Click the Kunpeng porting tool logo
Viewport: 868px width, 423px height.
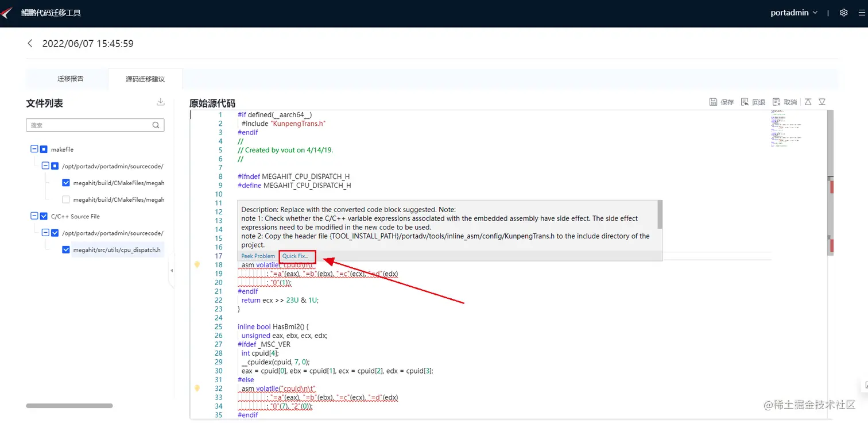point(7,13)
